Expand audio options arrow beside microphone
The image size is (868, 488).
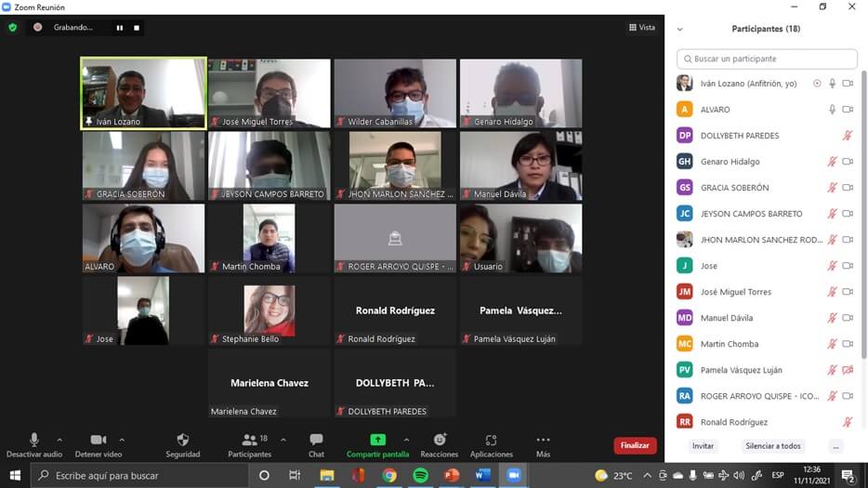59,440
